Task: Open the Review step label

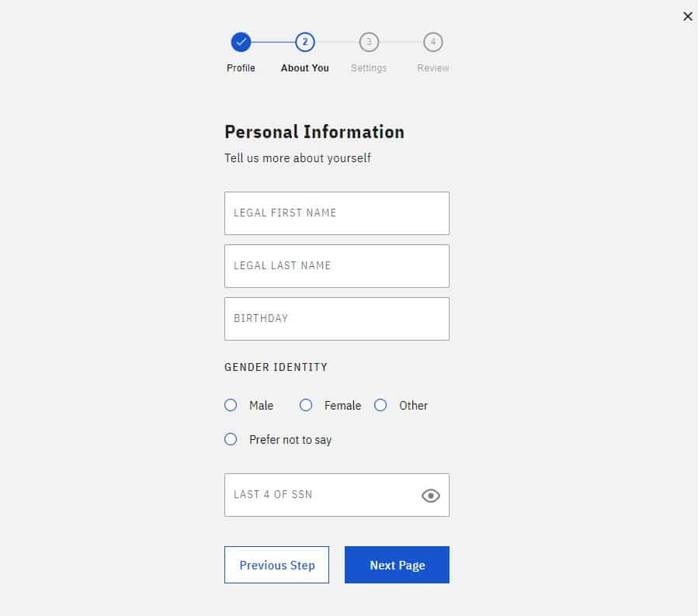Action: (432, 68)
